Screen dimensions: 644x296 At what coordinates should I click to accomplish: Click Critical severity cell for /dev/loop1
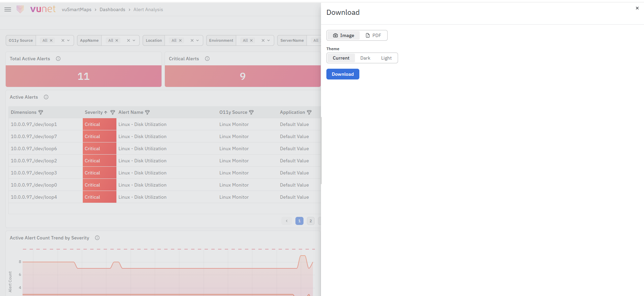pyautogui.click(x=100, y=124)
